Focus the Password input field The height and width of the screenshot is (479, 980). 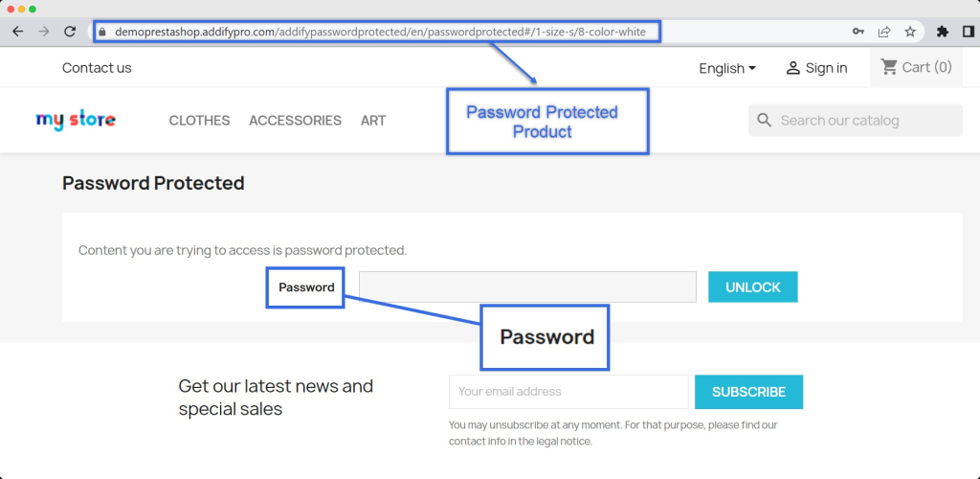click(527, 287)
